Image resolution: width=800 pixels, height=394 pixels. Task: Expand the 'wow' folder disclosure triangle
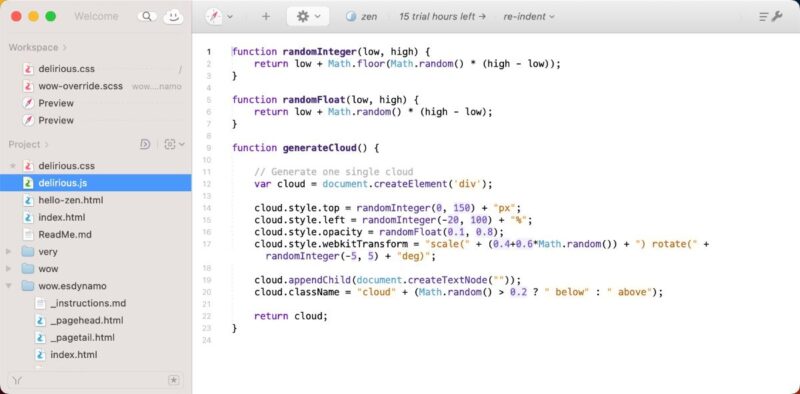9,269
